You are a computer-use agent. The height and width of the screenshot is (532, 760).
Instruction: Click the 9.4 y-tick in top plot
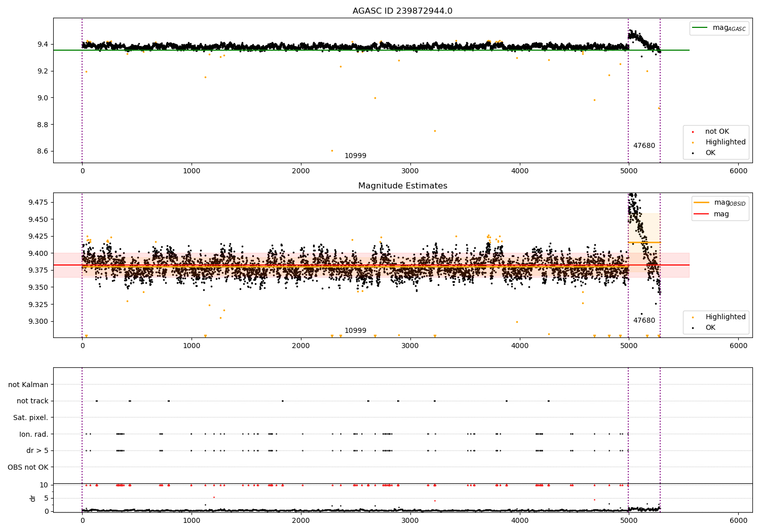(x=43, y=45)
